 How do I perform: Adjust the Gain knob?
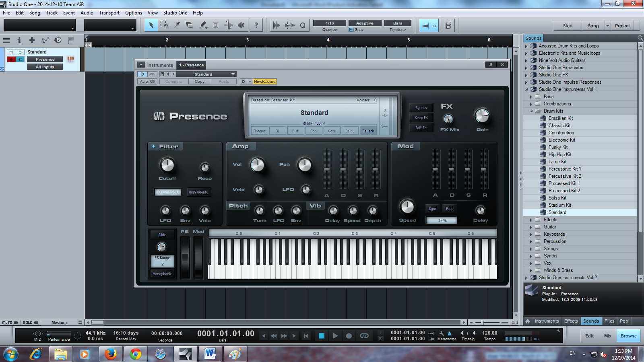click(x=482, y=116)
